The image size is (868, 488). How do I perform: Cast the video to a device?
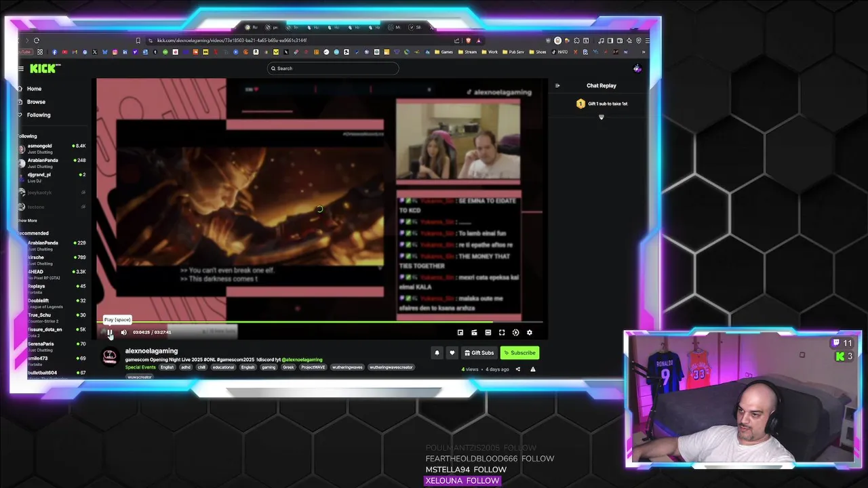pos(474,332)
